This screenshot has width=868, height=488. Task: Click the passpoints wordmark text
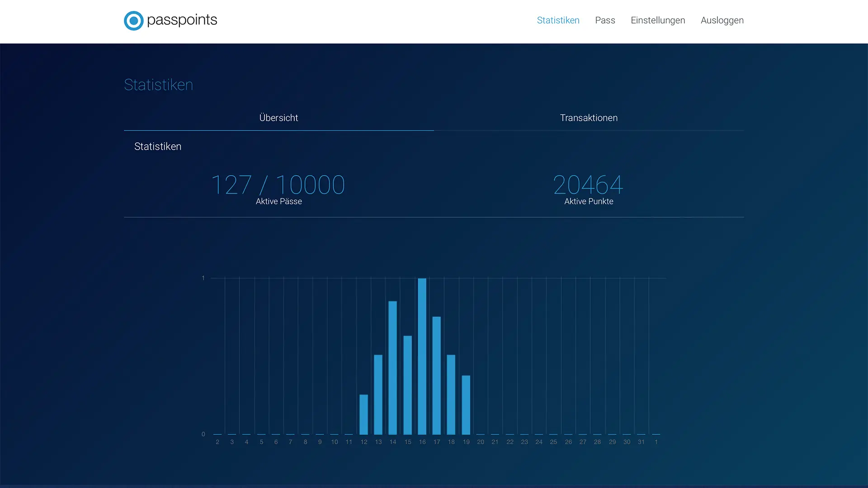click(x=182, y=20)
